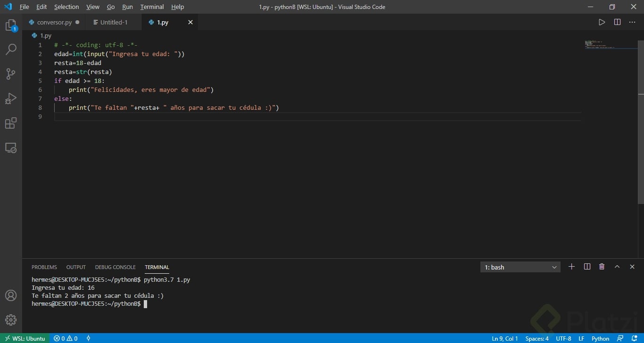Create a new terminal with plus icon
Viewport: 644px width, 343px height.
[571, 267]
